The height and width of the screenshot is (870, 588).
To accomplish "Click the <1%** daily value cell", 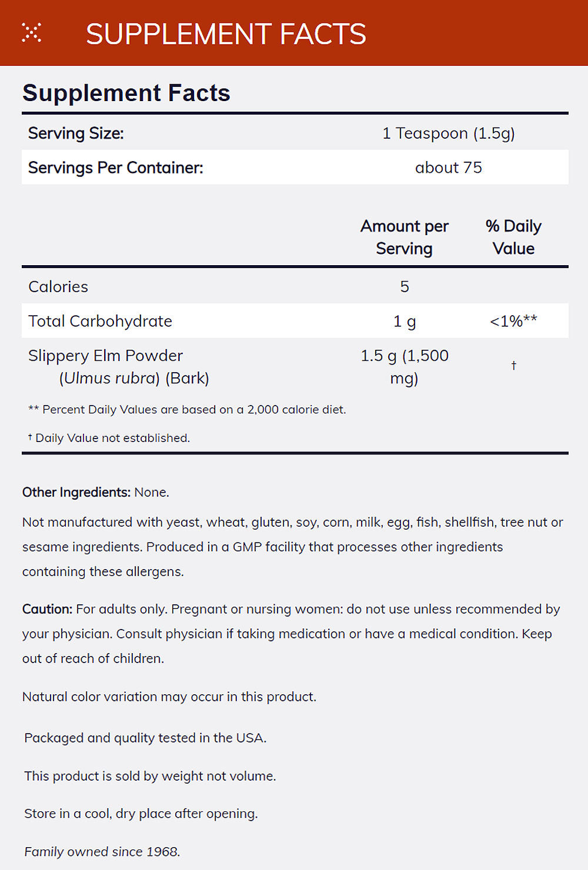I will [513, 321].
